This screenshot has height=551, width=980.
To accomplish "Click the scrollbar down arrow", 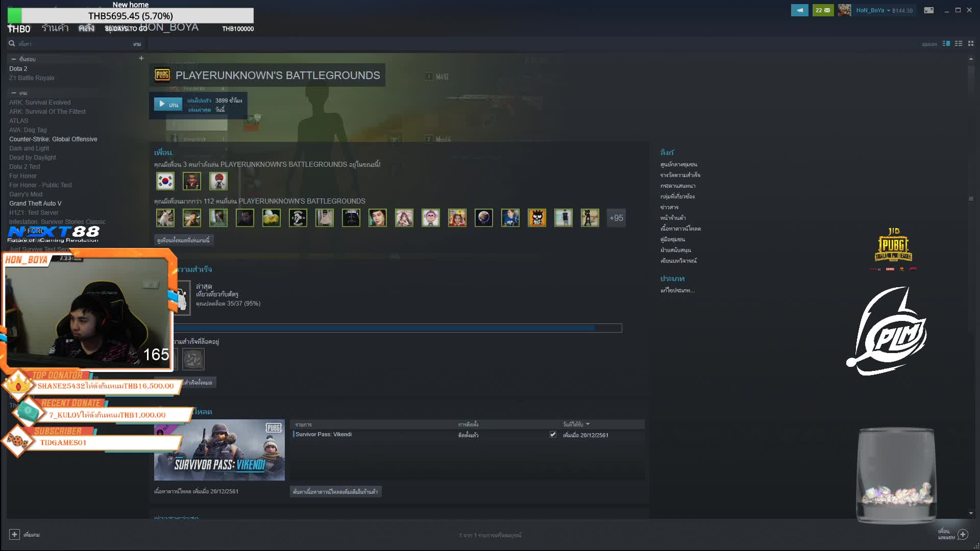I will 971,513.
